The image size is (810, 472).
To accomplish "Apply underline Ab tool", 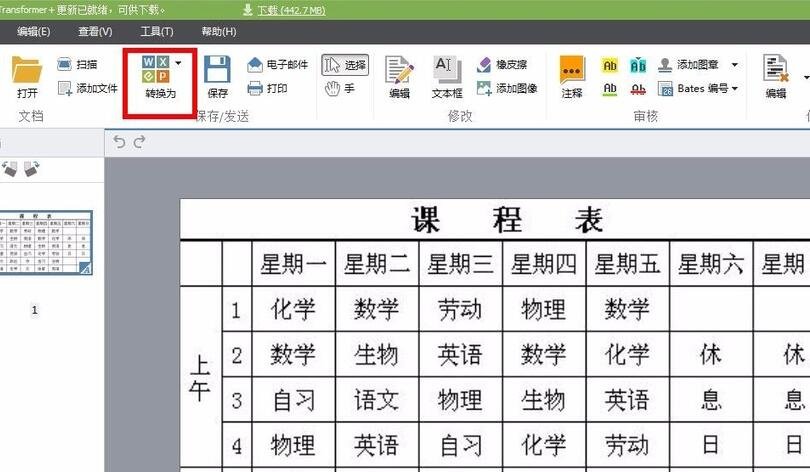I will pyautogui.click(x=610, y=89).
